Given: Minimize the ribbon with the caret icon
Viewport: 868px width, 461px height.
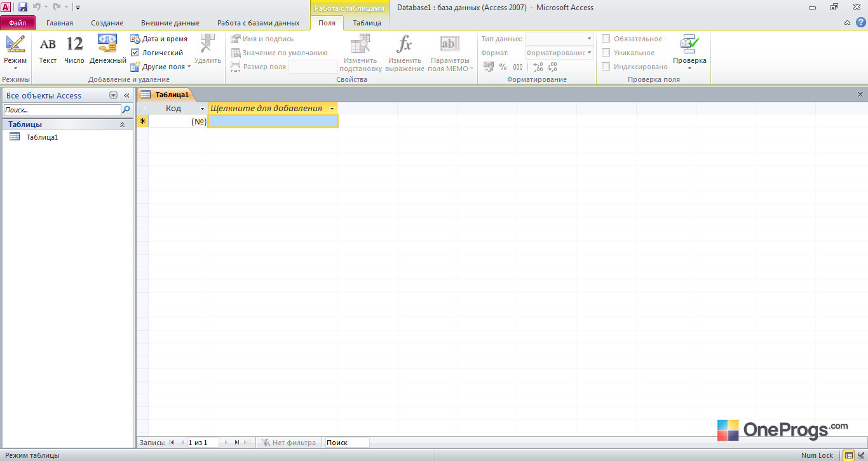Looking at the screenshot, I should pos(848,23).
